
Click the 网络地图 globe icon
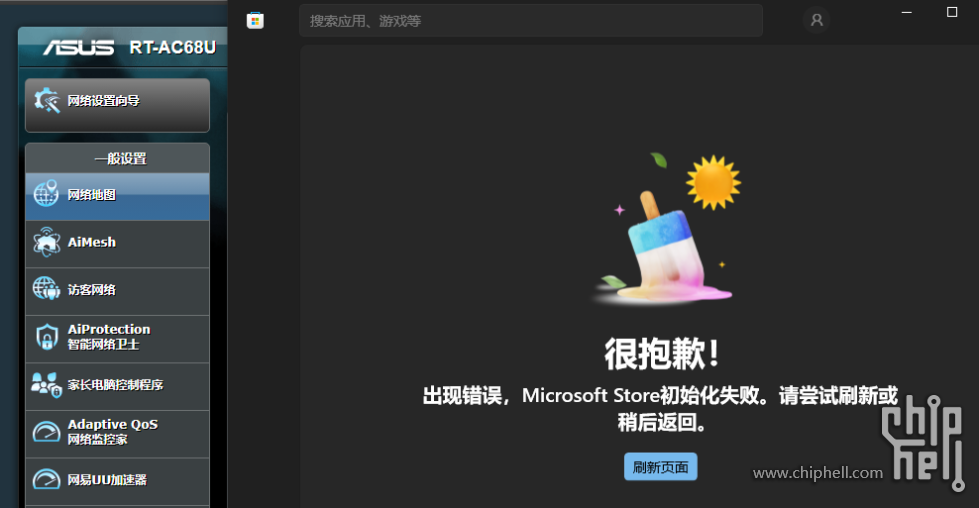coord(46,194)
